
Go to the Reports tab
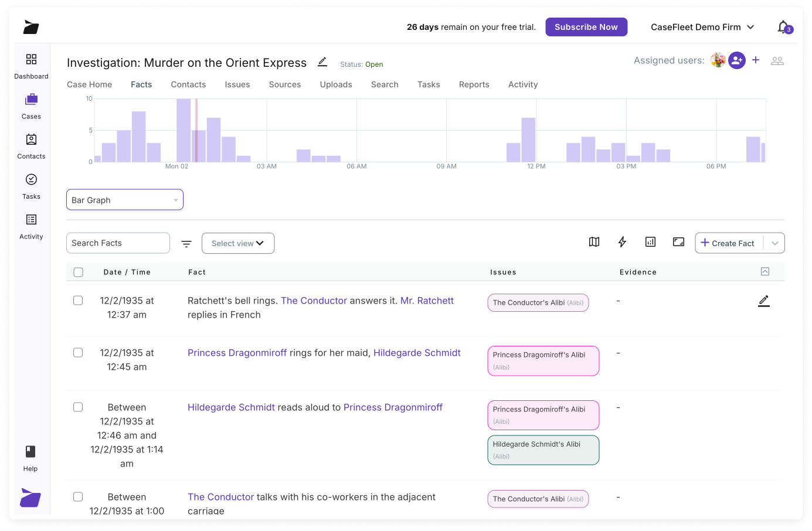pos(474,84)
